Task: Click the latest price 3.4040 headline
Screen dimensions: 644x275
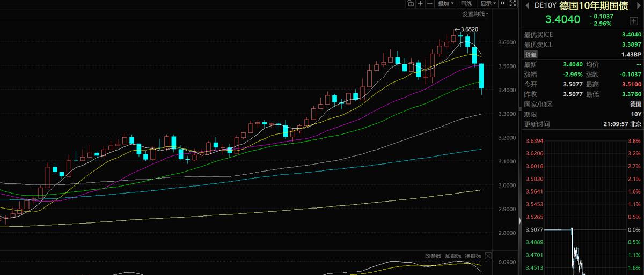Action: (563, 20)
